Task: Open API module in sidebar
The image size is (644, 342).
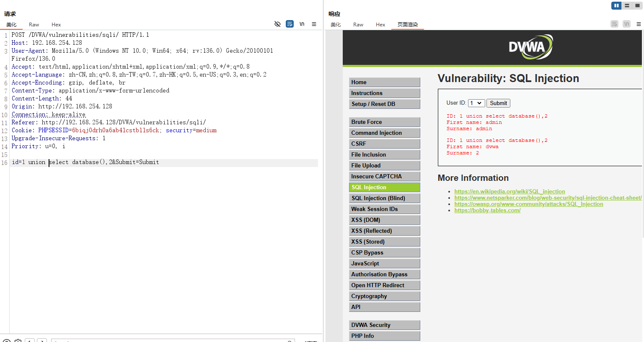Action: tap(385, 307)
